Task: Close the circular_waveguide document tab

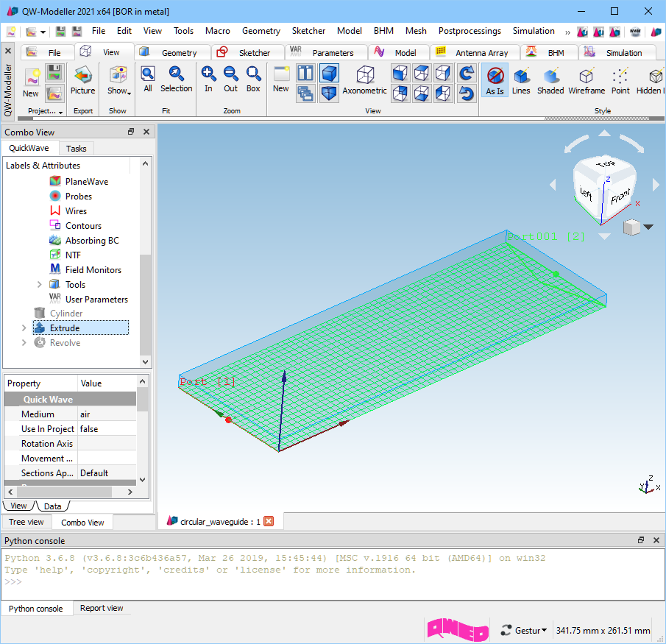Action: (269, 521)
